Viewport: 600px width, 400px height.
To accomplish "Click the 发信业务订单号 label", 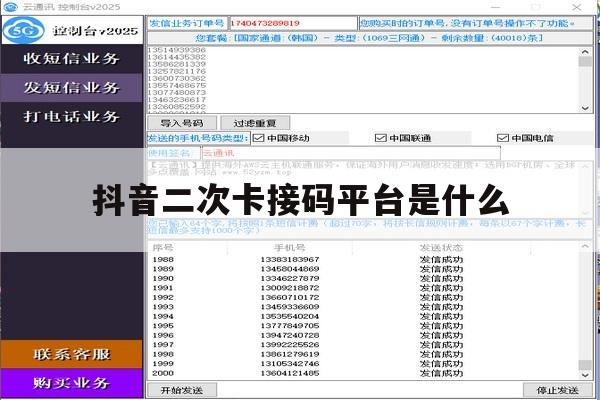I will click(x=187, y=23).
